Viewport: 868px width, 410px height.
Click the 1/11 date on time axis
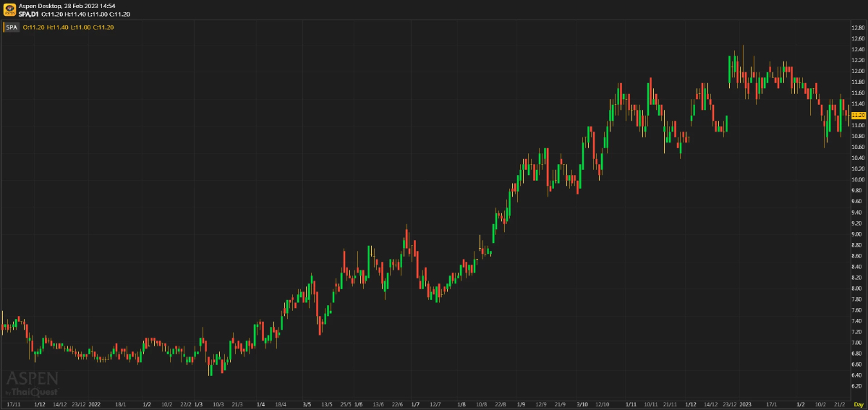pyautogui.click(x=631, y=404)
